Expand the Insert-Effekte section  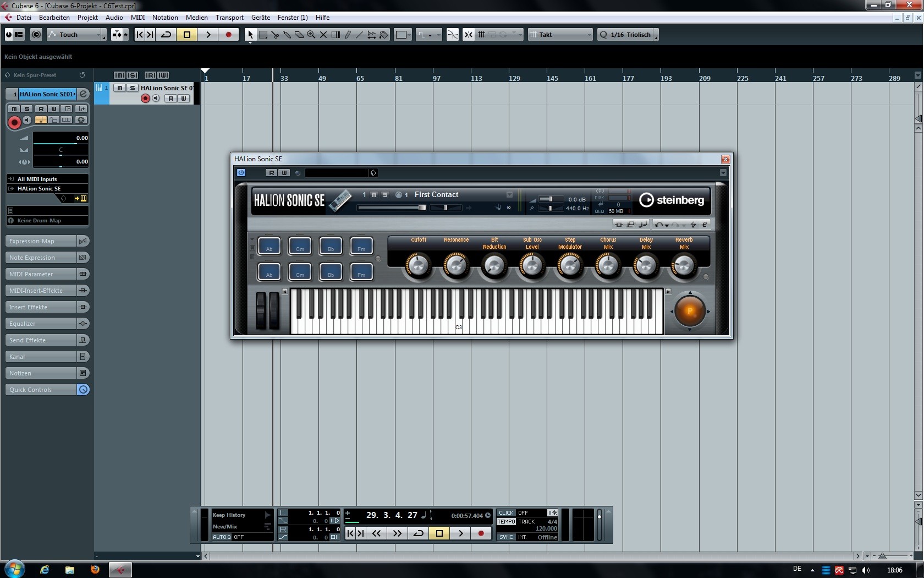coord(41,307)
